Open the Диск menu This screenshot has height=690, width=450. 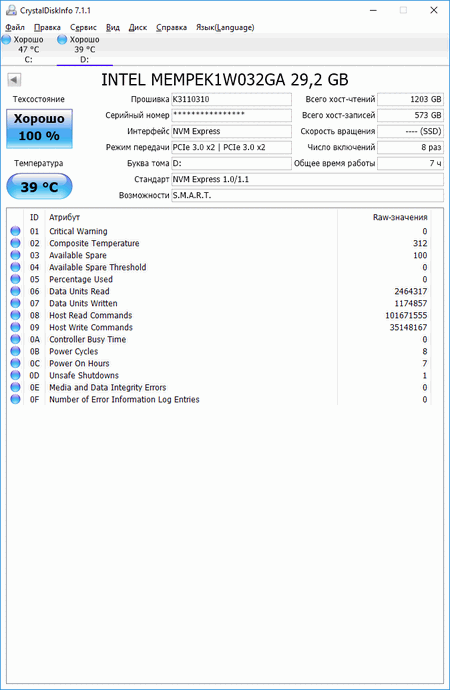coord(138,27)
